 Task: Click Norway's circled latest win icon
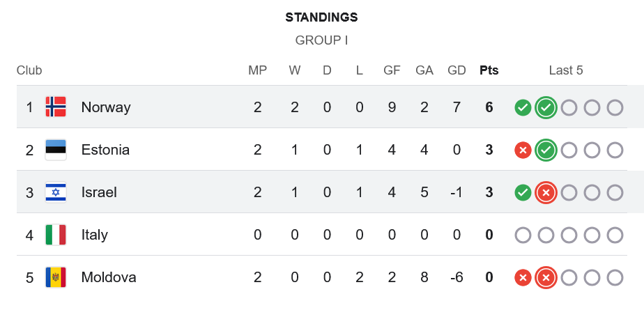coord(546,107)
